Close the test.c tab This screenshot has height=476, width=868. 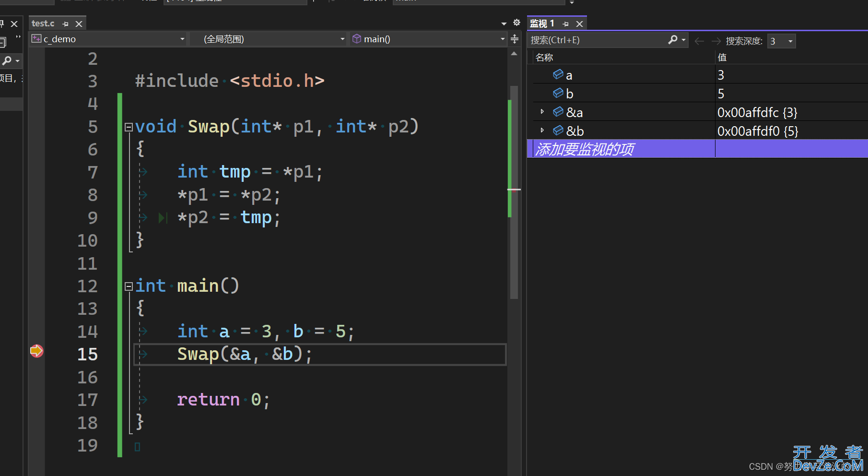pyautogui.click(x=79, y=24)
